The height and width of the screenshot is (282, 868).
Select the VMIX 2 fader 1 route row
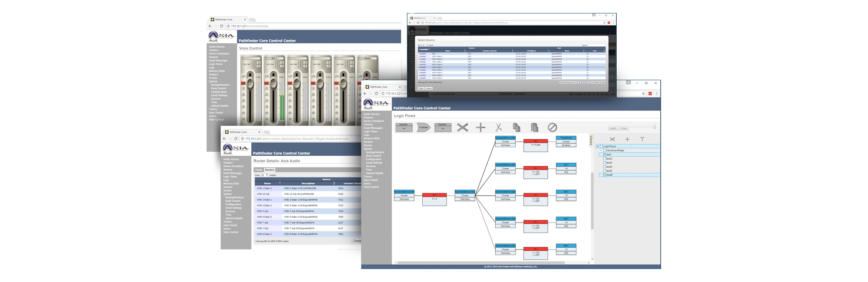308,200
